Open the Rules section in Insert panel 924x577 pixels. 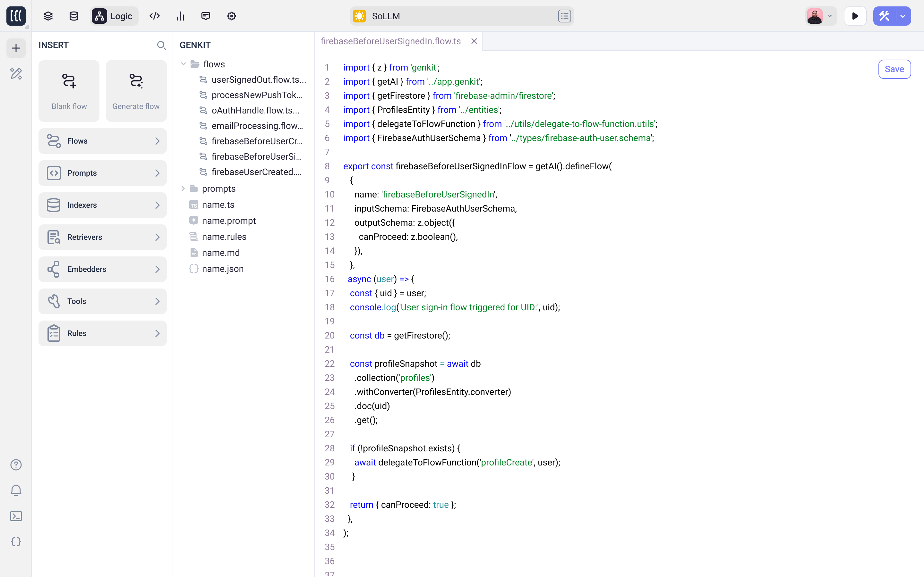point(102,333)
